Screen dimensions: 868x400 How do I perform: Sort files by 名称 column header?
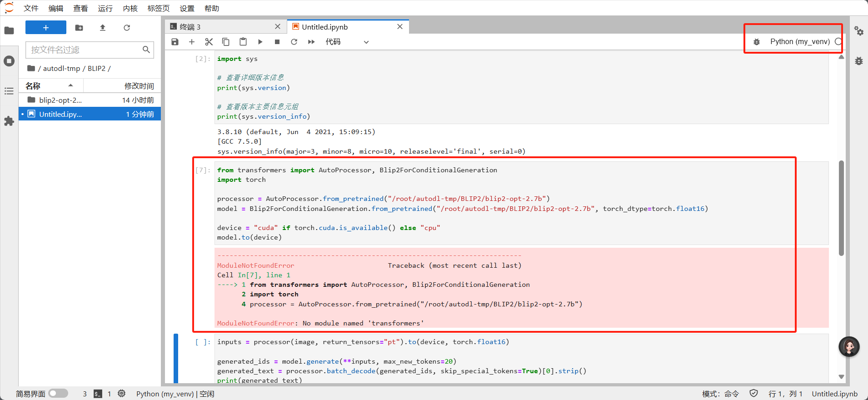click(33, 86)
